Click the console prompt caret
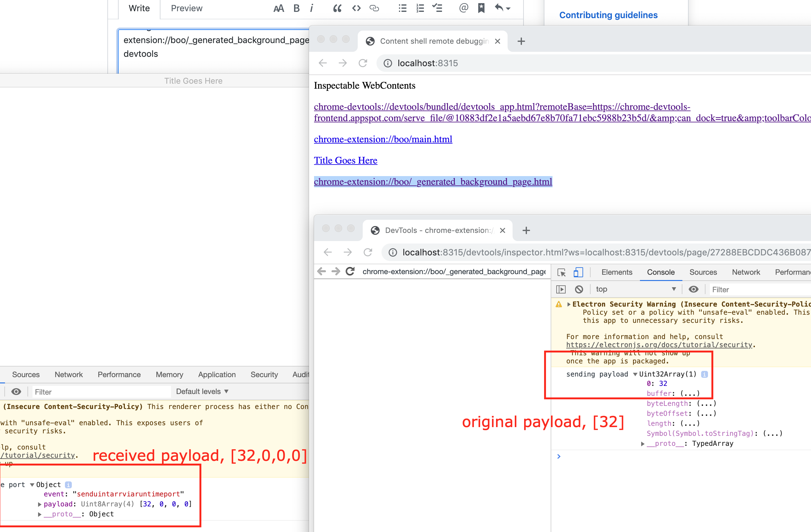This screenshot has height=532, width=811. click(558, 456)
